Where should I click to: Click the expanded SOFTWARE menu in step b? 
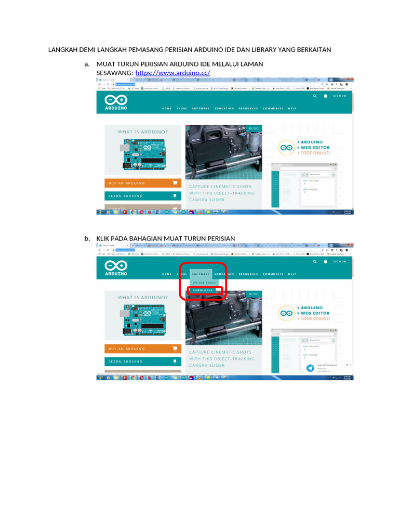click(201, 274)
